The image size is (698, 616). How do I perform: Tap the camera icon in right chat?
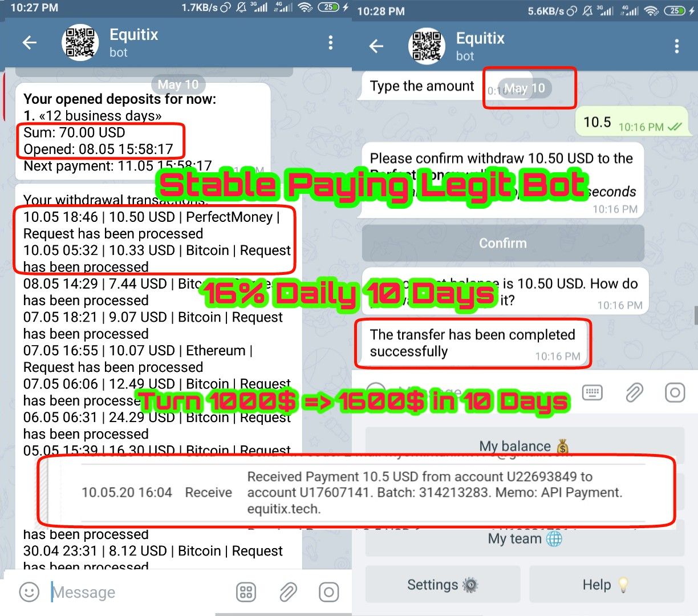tap(675, 392)
